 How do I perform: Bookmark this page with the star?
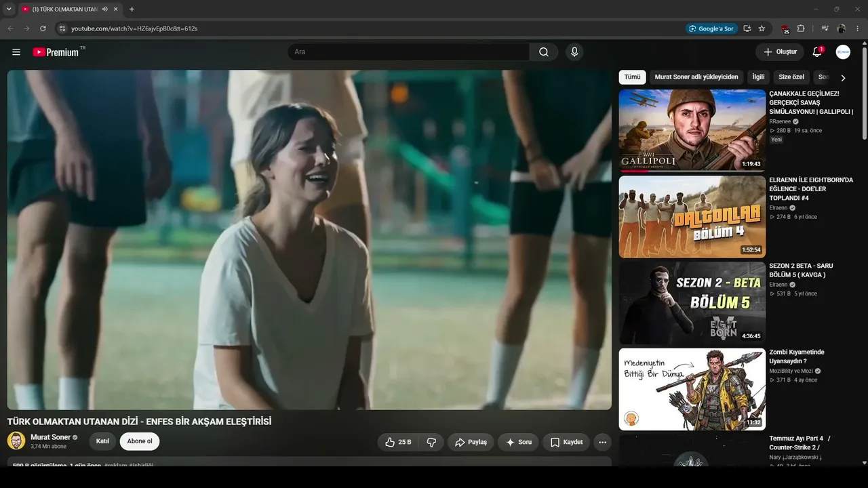[762, 28]
